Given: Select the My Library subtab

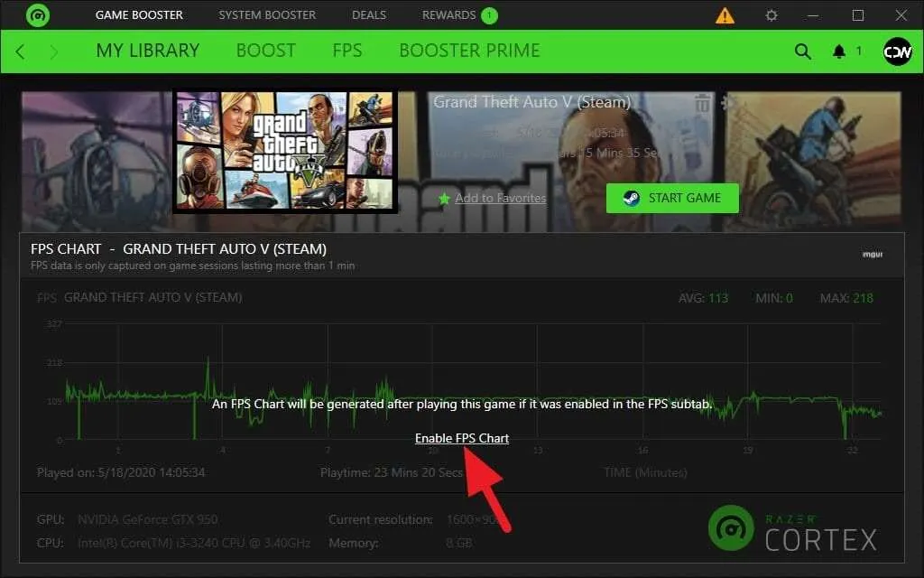Looking at the screenshot, I should (x=148, y=51).
